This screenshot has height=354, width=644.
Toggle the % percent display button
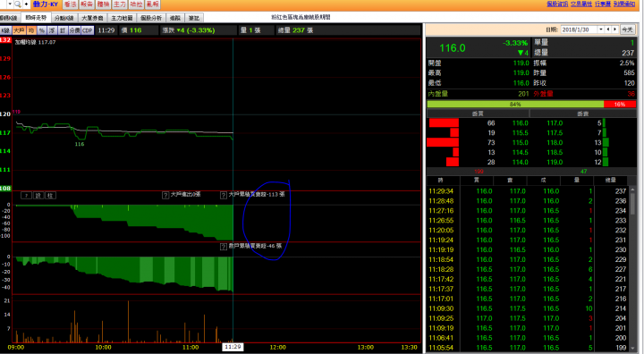tap(42, 30)
